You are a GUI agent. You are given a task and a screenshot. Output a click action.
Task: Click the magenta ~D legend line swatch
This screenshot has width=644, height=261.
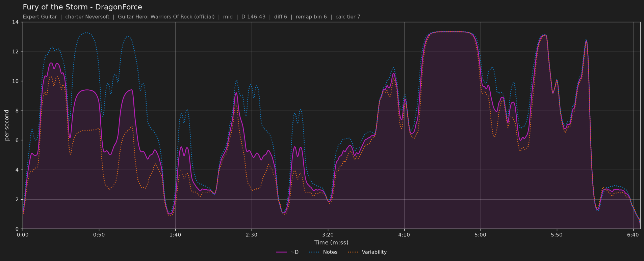point(281,252)
